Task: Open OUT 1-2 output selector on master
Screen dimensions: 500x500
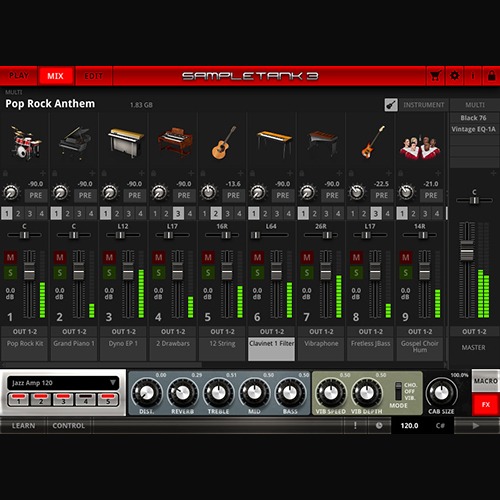Action: pyautogui.click(x=474, y=332)
